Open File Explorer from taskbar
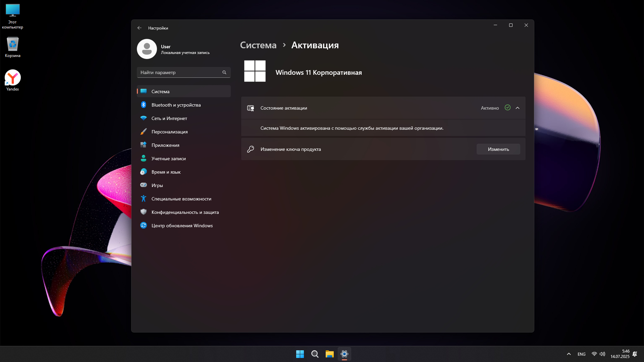This screenshot has width=644, height=362. click(x=329, y=354)
